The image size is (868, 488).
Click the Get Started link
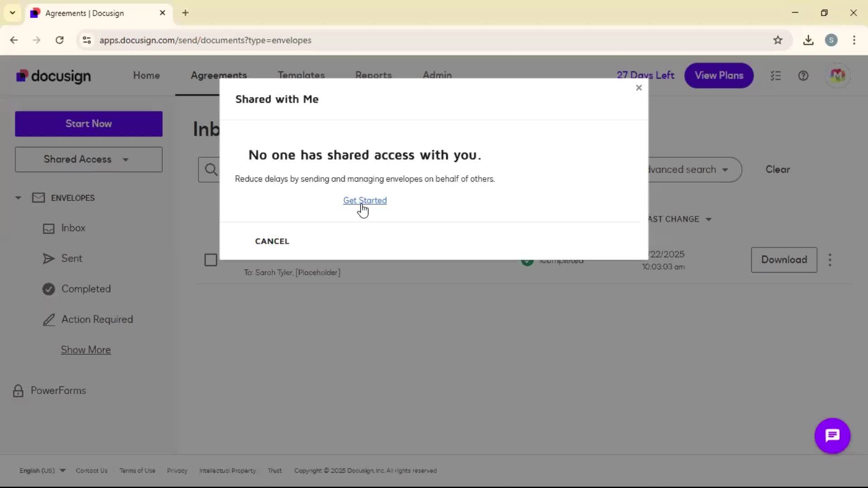[x=365, y=200]
